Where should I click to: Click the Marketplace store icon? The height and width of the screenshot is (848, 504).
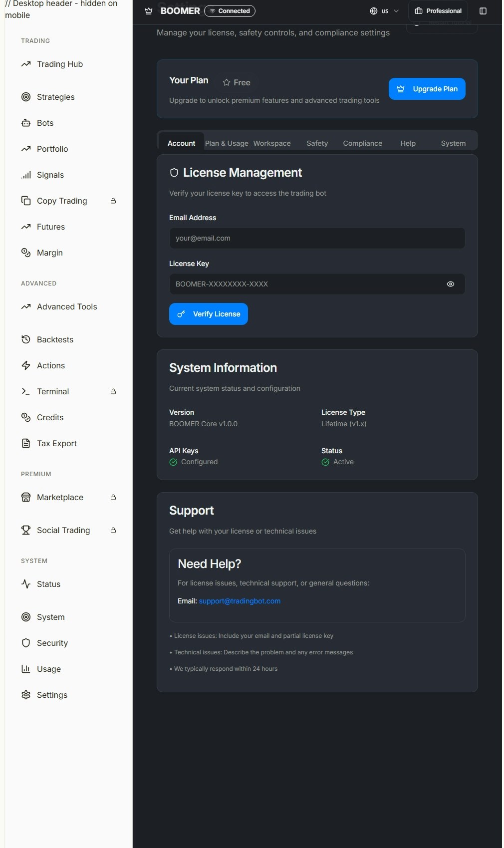pyautogui.click(x=26, y=497)
